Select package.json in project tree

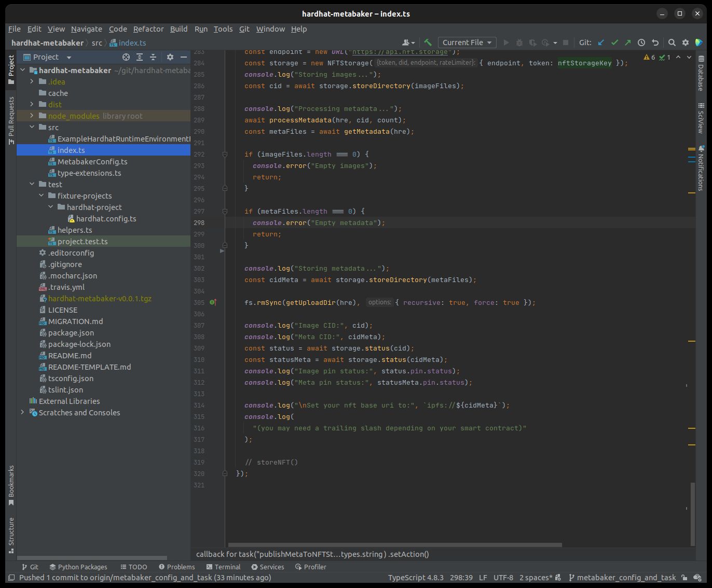71,332
